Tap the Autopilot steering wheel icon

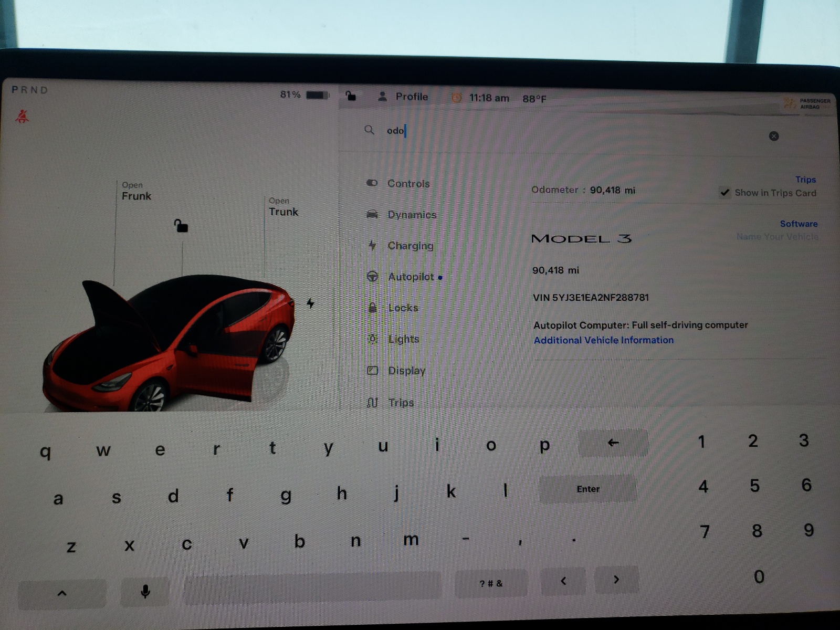click(372, 276)
